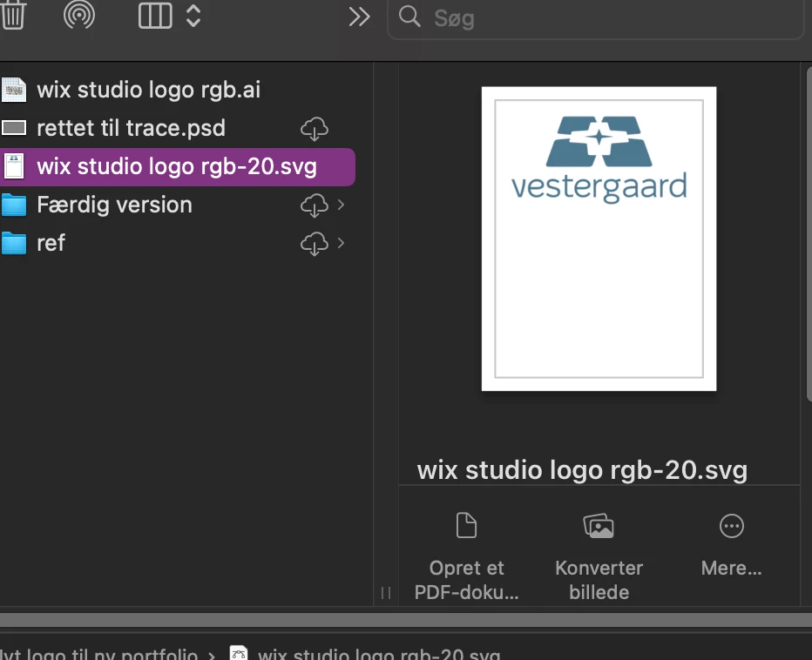Click the Opret et PDF-doku… label
The image size is (812, 660).
(x=467, y=580)
